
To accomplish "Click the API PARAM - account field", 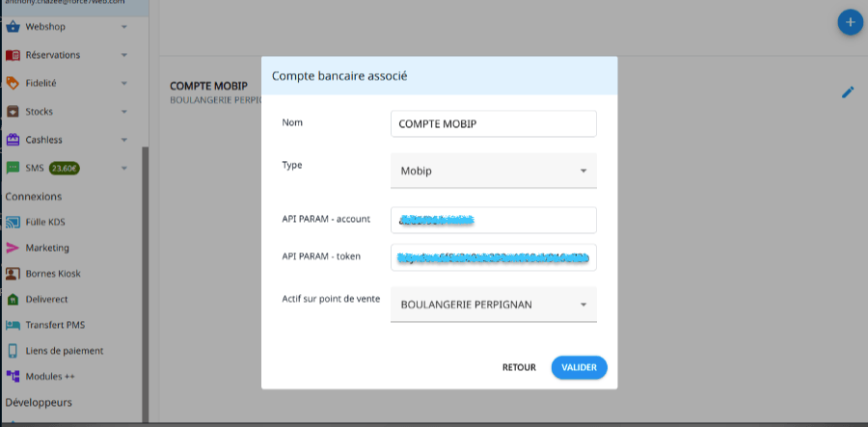I will [x=493, y=220].
